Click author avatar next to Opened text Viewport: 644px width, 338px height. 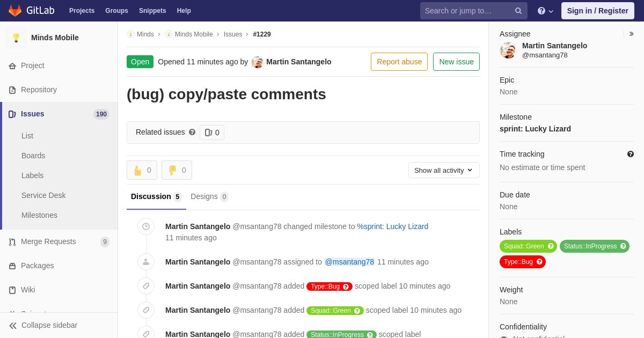(x=258, y=62)
